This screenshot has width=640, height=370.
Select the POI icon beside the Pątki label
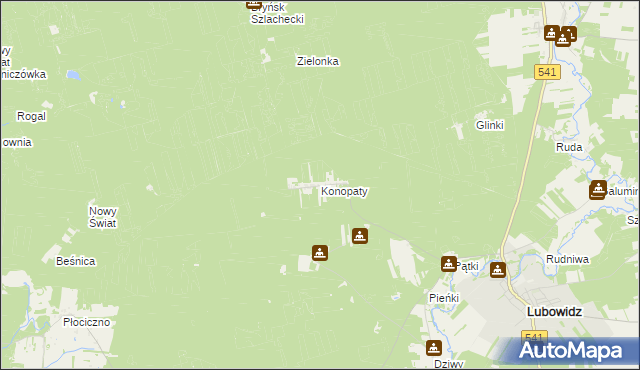point(449,264)
